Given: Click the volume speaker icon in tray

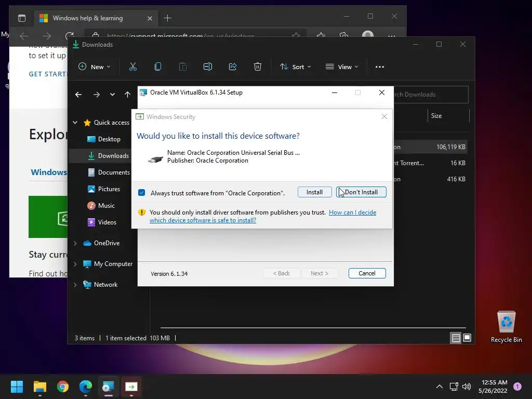Looking at the screenshot, I should pyautogui.click(x=467, y=387).
